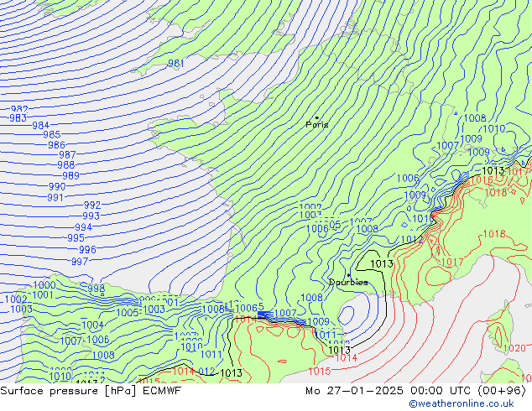This screenshot has width=532, height=411.
Task: Click the 988 isobar label
Action: (65, 164)
